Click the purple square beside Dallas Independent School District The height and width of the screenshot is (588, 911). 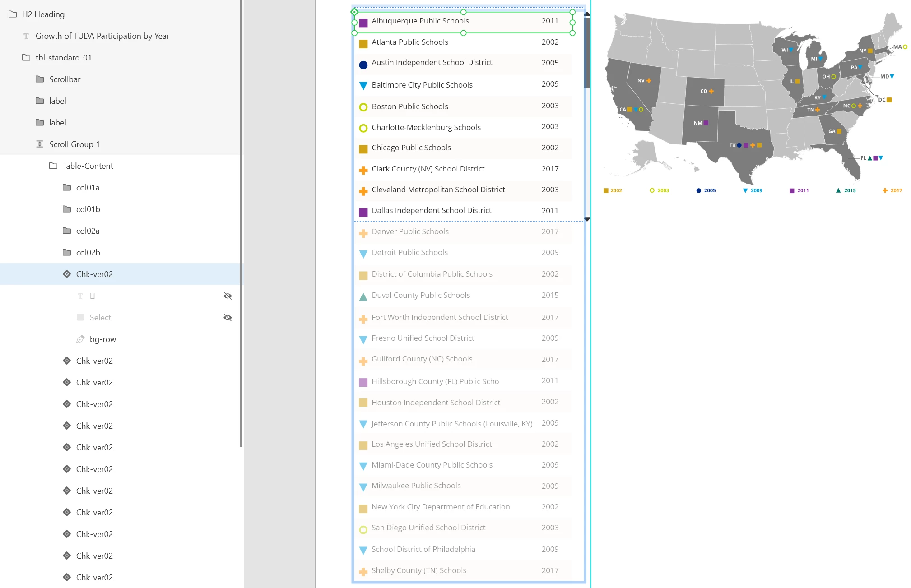[x=363, y=212]
